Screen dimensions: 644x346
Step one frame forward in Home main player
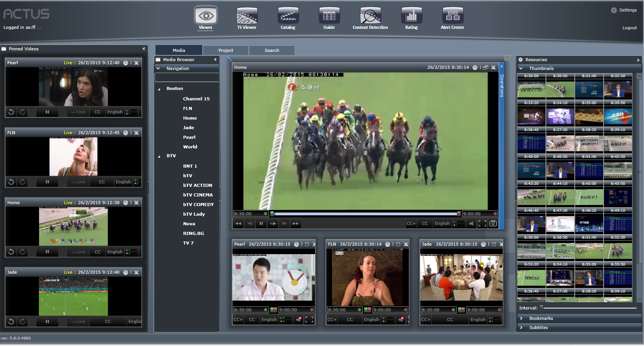click(x=284, y=223)
